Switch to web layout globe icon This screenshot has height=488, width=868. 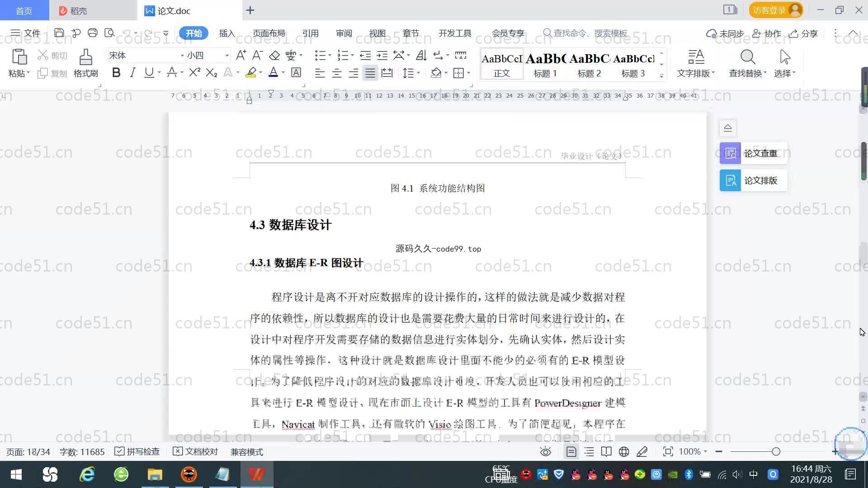tap(624, 452)
